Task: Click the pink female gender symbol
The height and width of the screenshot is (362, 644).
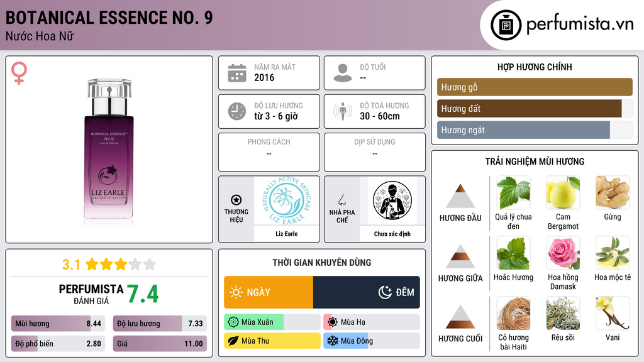Action: tap(19, 73)
